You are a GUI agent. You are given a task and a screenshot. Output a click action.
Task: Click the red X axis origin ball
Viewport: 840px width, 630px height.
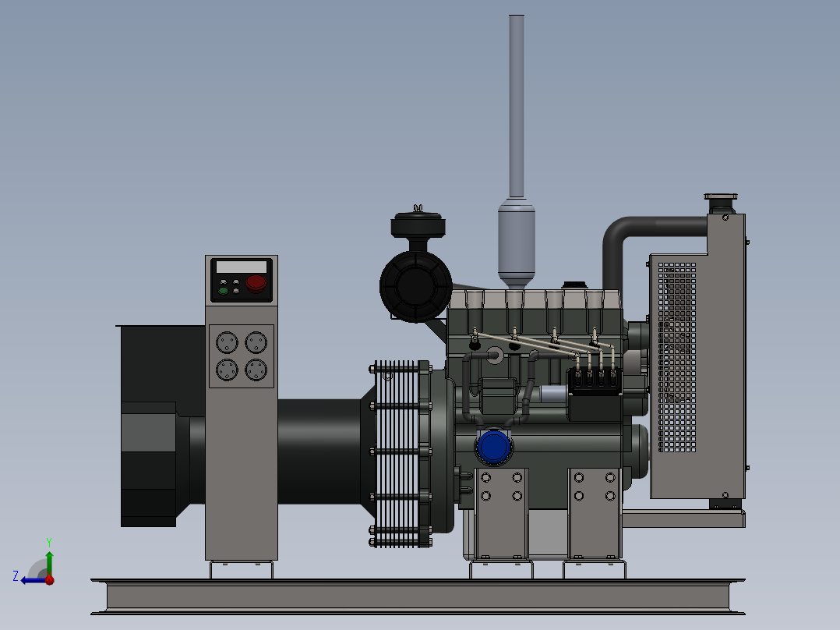[x=50, y=580]
